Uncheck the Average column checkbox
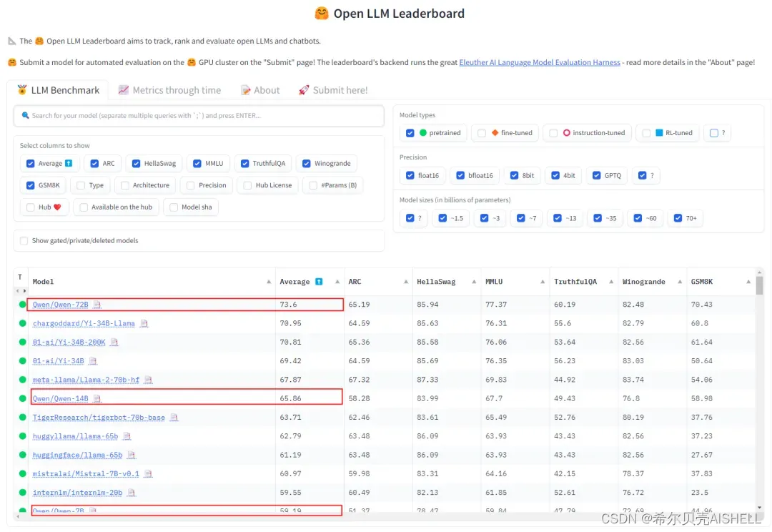Image resolution: width=772 pixels, height=532 pixels. coord(31,164)
